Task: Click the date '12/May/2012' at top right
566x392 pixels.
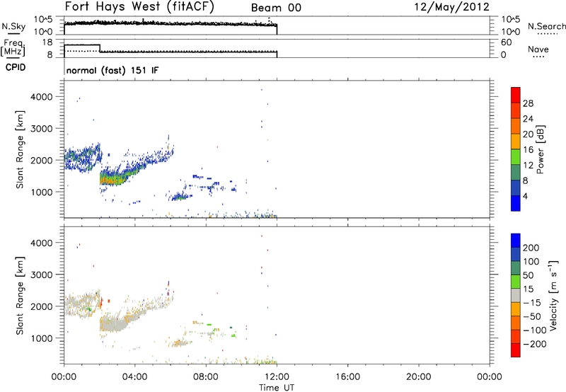Action: point(451,7)
